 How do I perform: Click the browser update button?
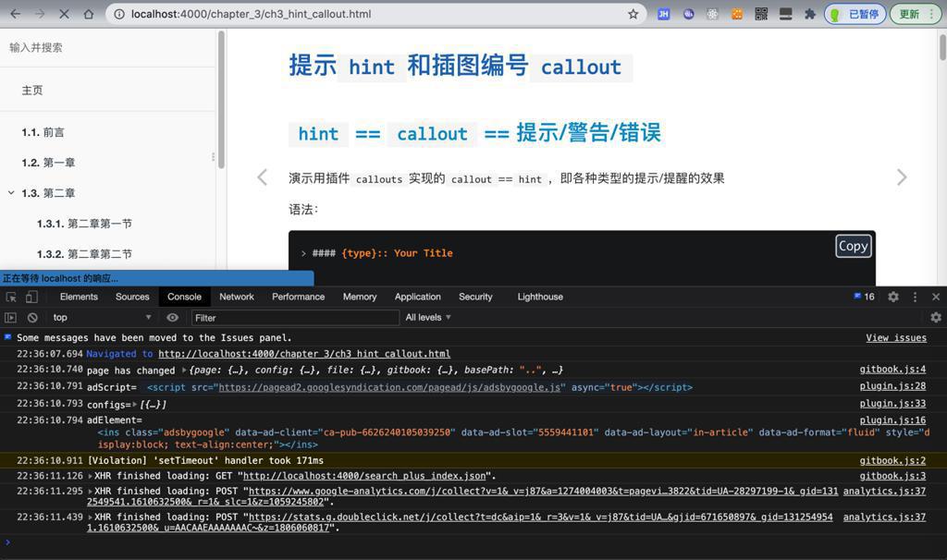click(915, 14)
